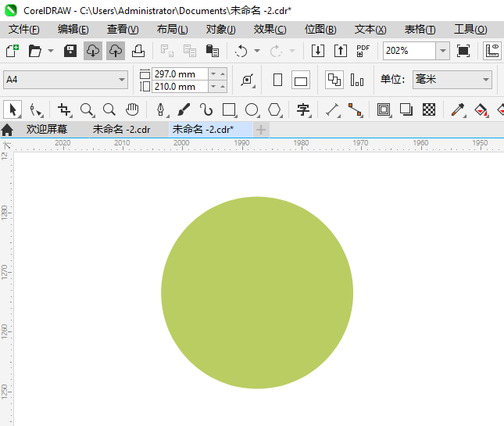Open the redo history dropdown arrow
The width and height of the screenshot is (504, 426).
pyautogui.click(x=292, y=51)
